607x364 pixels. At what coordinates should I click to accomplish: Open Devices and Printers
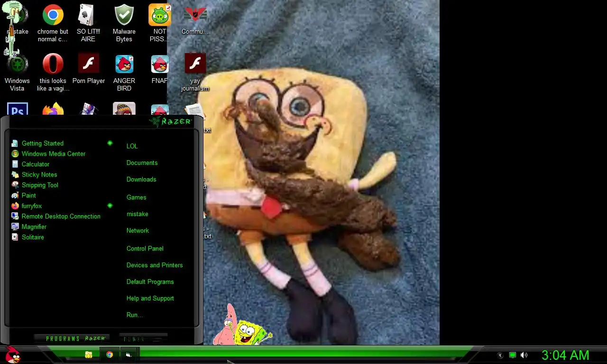pyautogui.click(x=155, y=265)
